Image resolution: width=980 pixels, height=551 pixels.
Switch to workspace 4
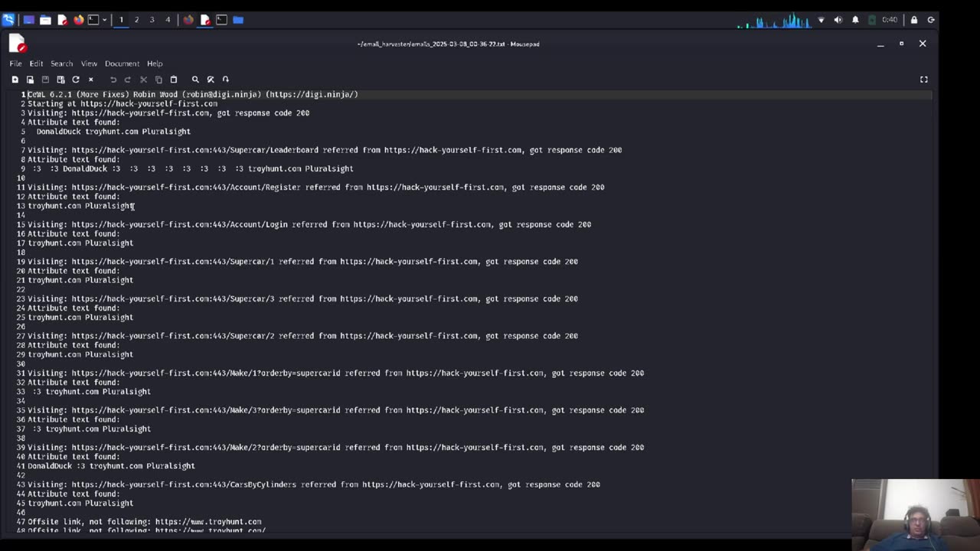tap(168, 20)
